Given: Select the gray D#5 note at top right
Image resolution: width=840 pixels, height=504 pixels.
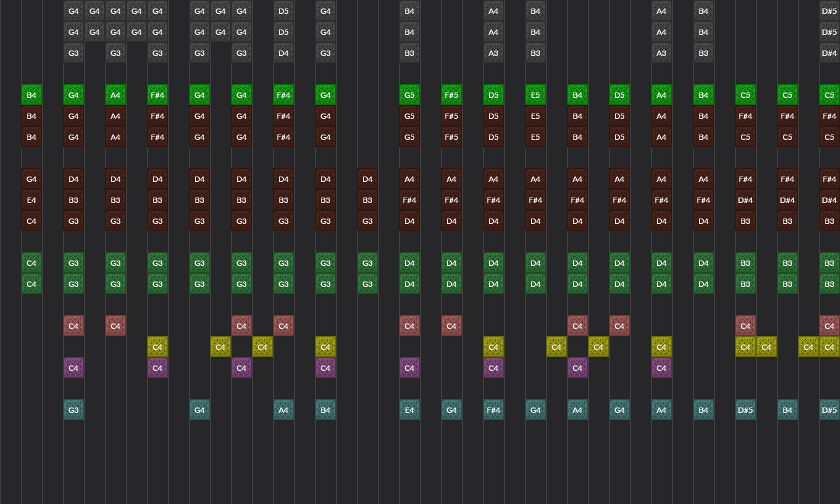Looking at the screenshot, I should coord(829,11).
